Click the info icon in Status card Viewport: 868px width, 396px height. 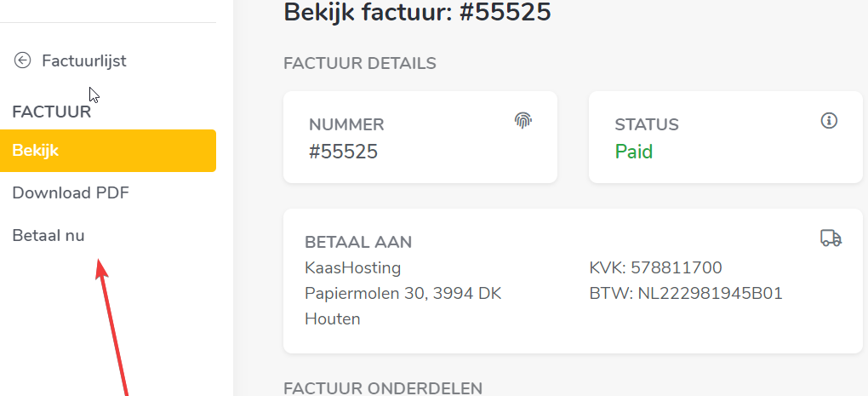click(x=829, y=120)
